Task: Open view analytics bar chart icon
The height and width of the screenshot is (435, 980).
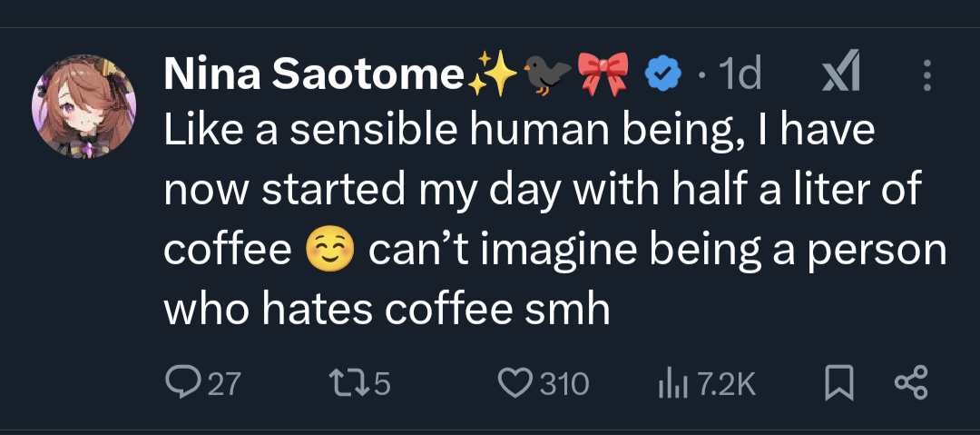Action: pos(669,384)
